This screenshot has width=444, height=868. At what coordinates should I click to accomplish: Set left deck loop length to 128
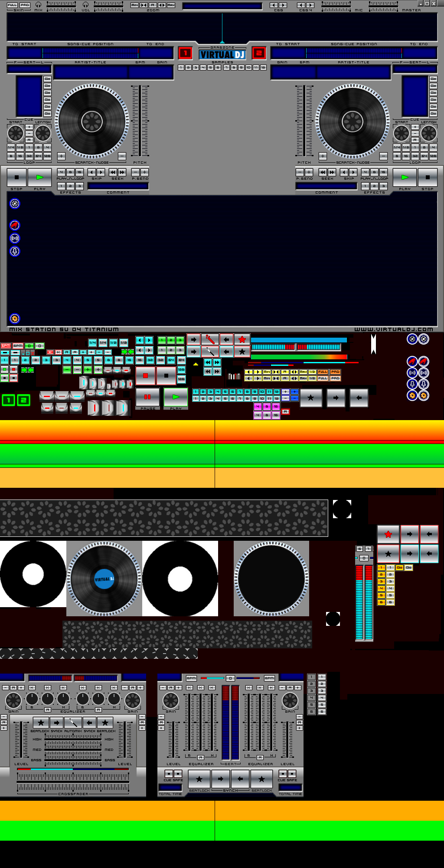[47, 156]
